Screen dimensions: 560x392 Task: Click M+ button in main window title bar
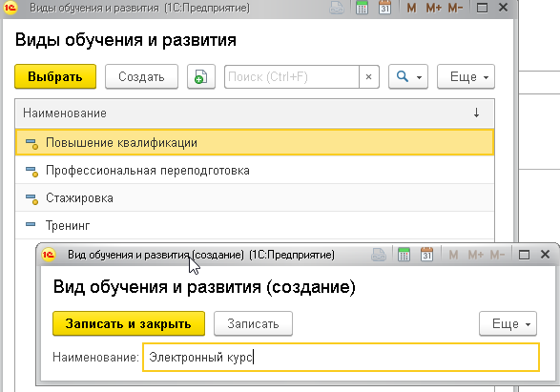[433, 8]
